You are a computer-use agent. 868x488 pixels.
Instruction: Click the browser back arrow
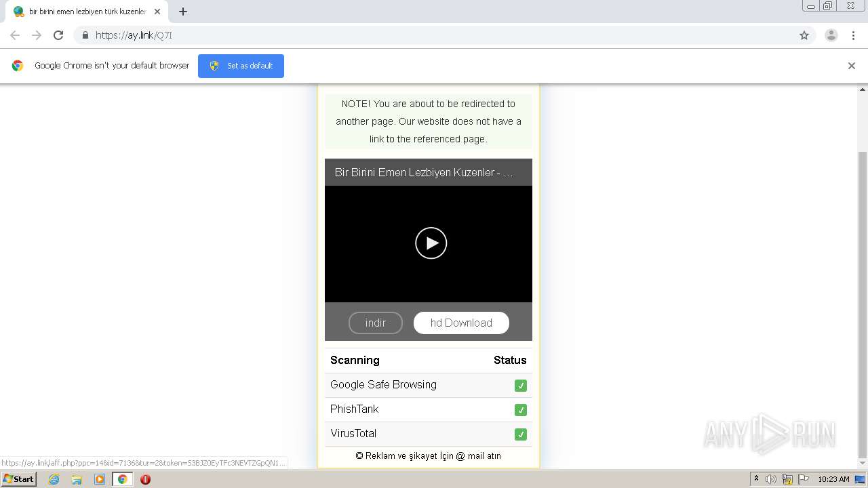15,35
